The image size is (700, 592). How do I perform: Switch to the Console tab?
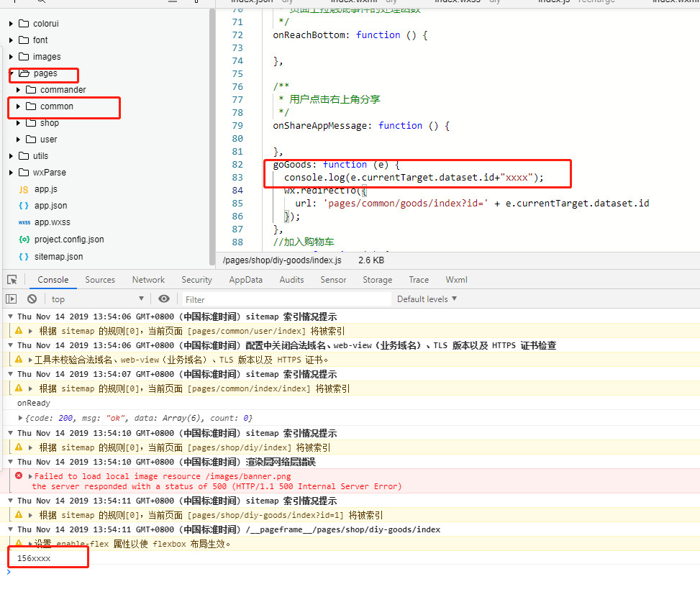coord(53,280)
